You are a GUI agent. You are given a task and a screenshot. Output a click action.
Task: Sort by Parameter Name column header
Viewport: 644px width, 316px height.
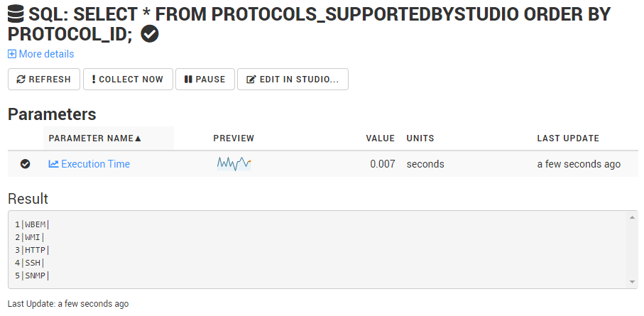tap(95, 138)
